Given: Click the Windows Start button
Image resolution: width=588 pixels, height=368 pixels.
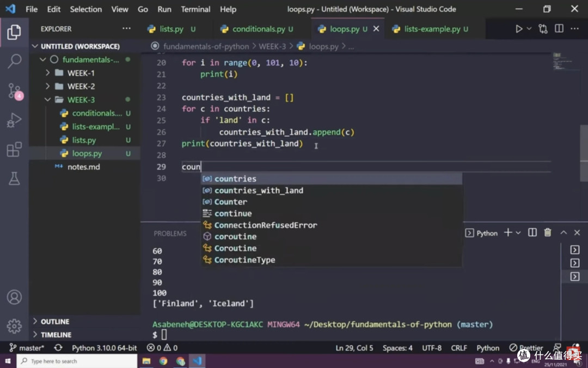Looking at the screenshot, I should point(8,361).
